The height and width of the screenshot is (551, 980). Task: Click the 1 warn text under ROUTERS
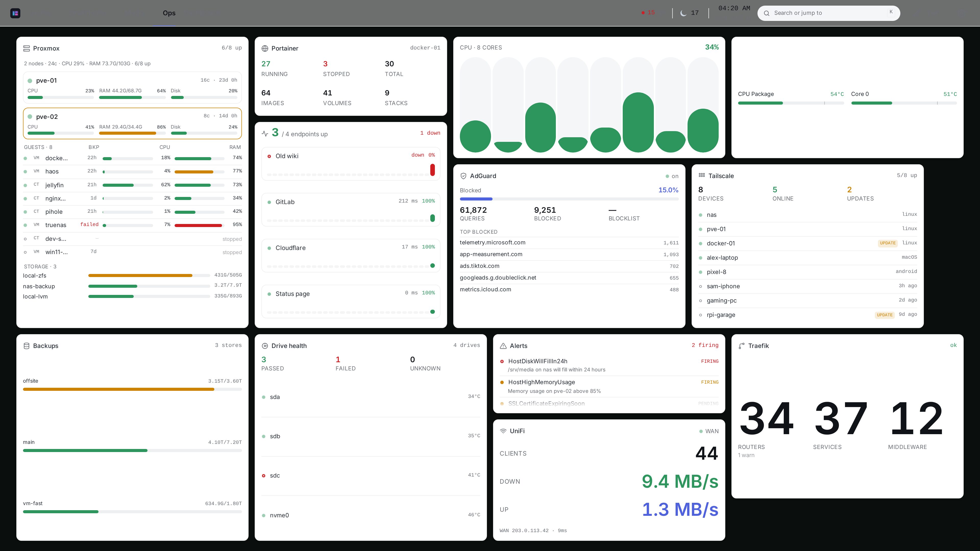[746, 455]
